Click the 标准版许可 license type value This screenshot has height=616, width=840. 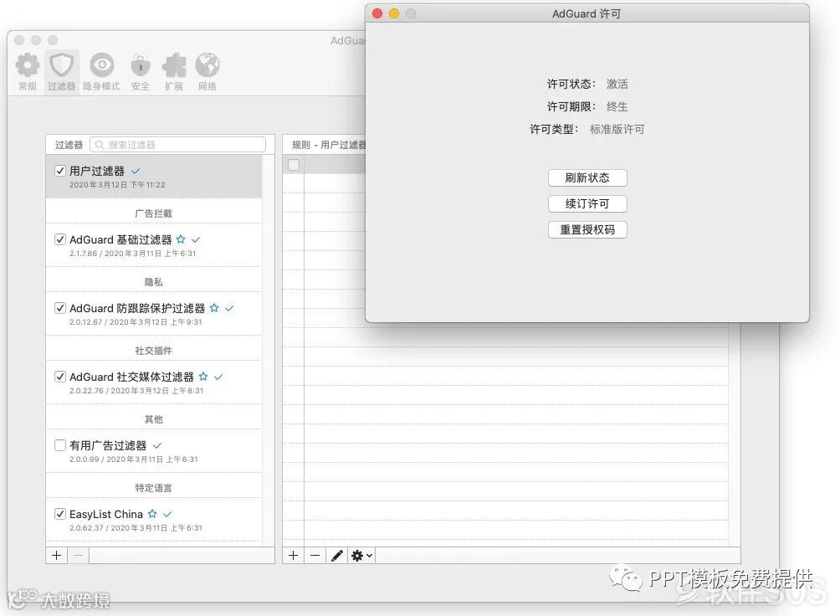click(617, 129)
